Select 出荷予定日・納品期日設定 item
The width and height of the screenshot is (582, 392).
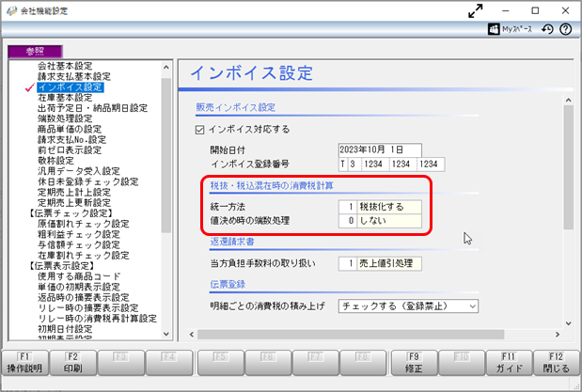(92, 108)
